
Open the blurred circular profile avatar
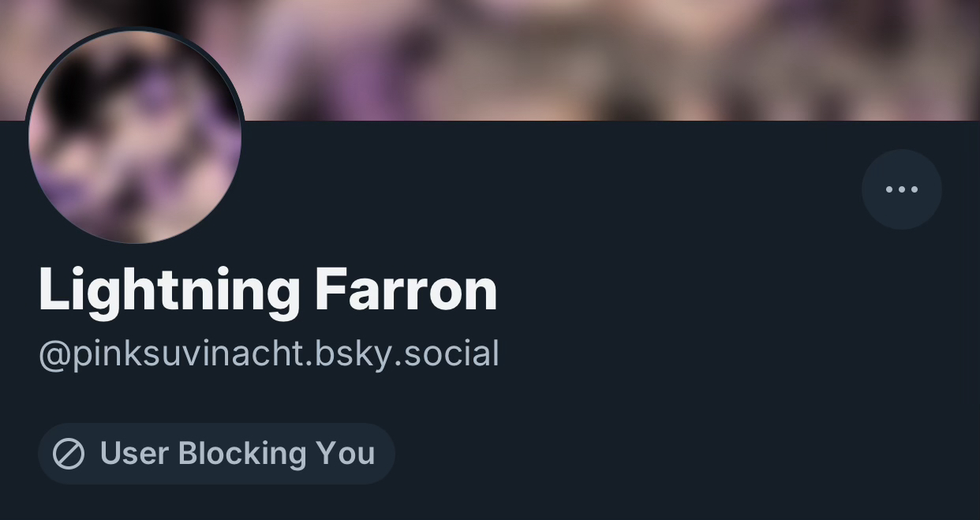(x=135, y=136)
